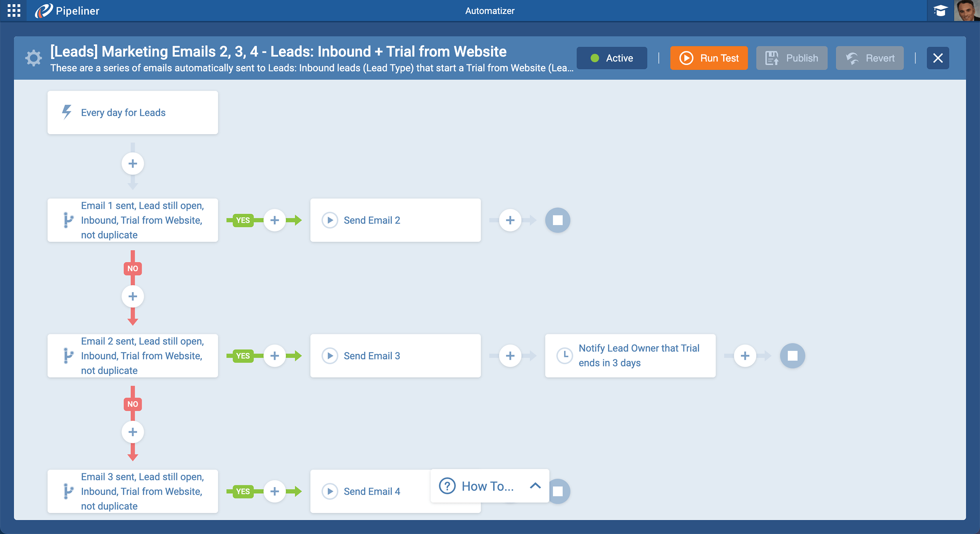Toggle the Active status indicator
Viewport: 980px width, 534px height.
click(x=611, y=58)
